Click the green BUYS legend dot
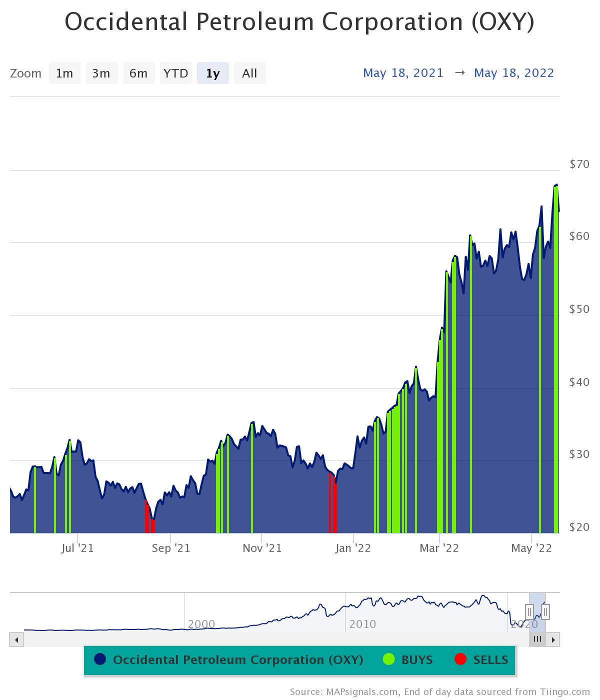Image resolution: width=600 pixels, height=700 pixels. (x=389, y=659)
